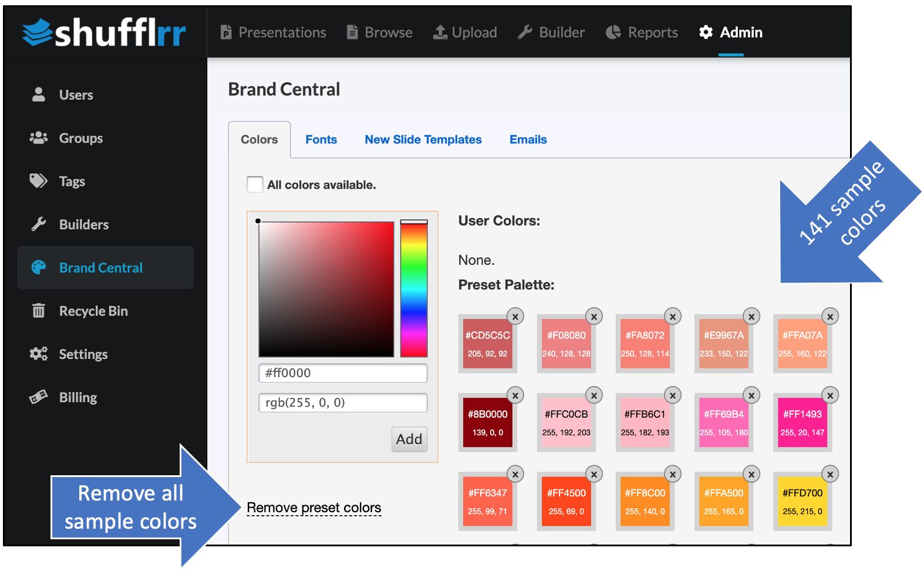Click the Groups people icon in sidebar
Viewport: 924px width, 571px height.
pos(39,138)
